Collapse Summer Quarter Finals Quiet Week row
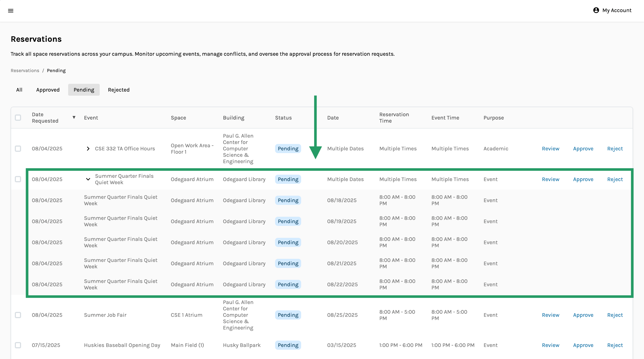 click(x=88, y=179)
